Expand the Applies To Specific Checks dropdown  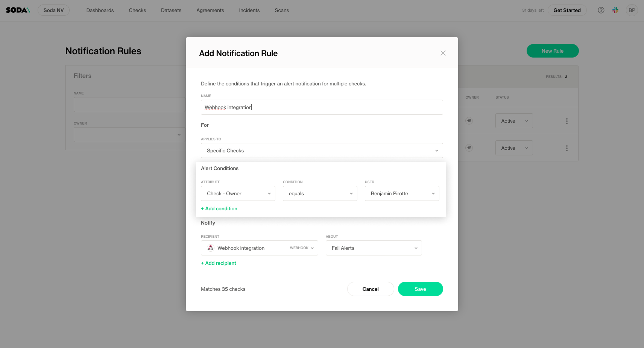click(322, 150)
